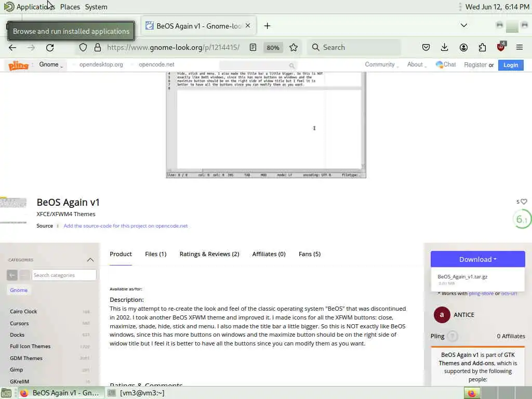
Task: Click the uBlock Origin extension icon
Action: [501, 47]
